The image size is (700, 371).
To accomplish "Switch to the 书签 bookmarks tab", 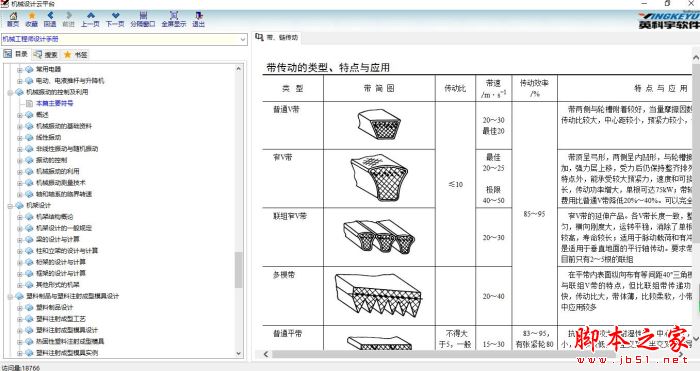I will (76, 54).
